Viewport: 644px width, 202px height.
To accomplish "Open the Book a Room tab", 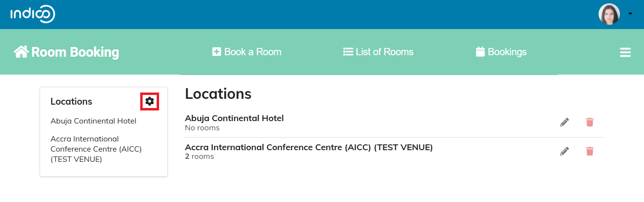I will [x=247, y=52].
